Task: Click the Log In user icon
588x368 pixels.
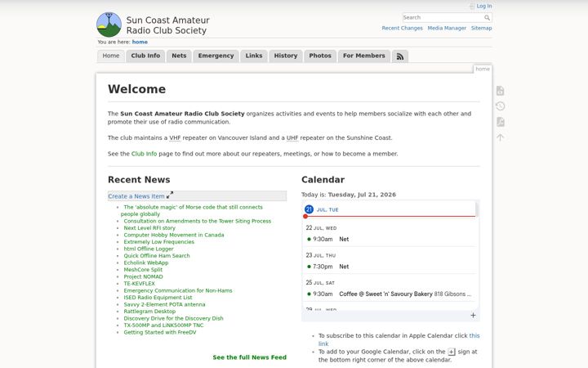Action: click(472, 7)
